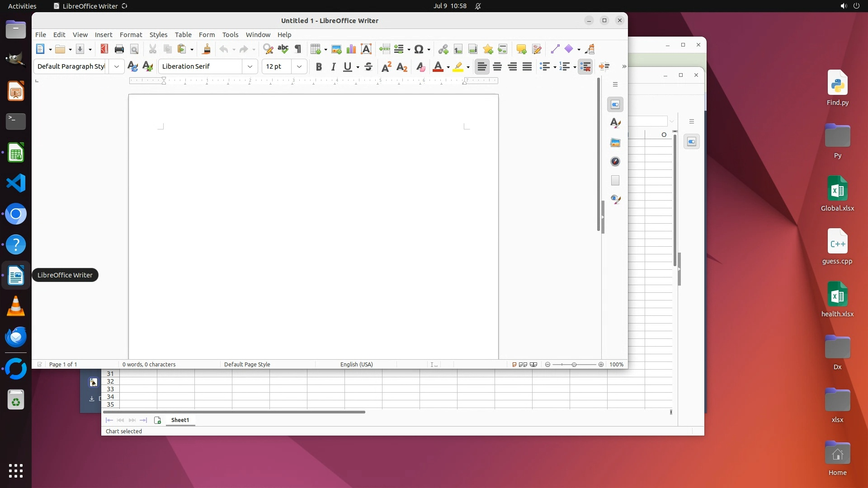
Task: Open the Tools menu
Action: click(230, 35)
